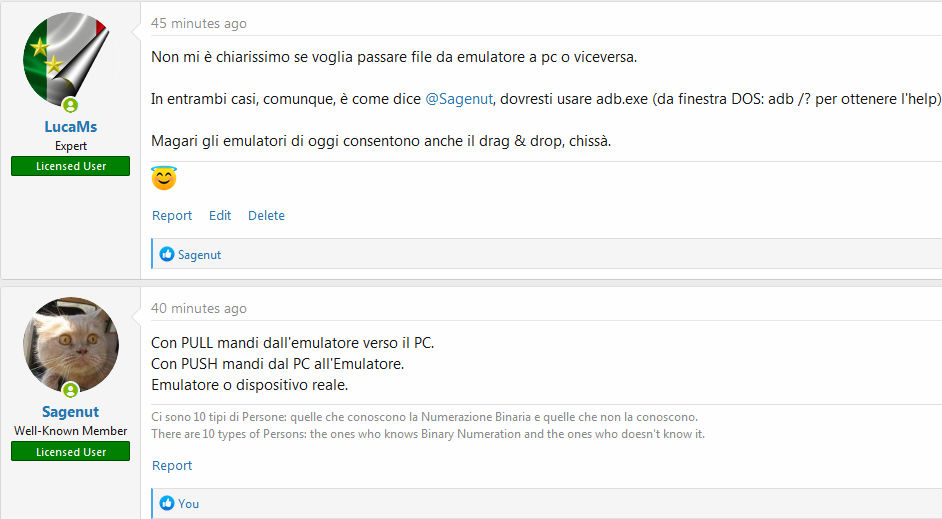Report Sagenut's post
The width and height of the screenshot is (942, 519).
pyautogui.click(x=172, y=466)
